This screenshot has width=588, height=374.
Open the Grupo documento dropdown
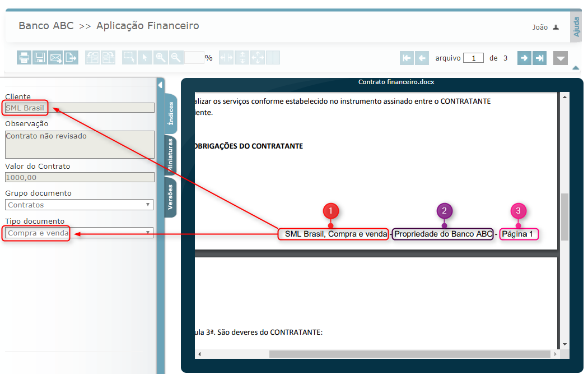tap(79, 205)
